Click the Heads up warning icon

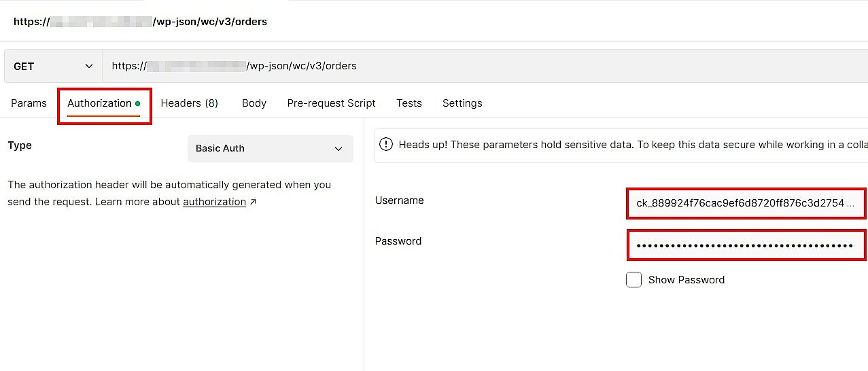(x=386, y=145)
